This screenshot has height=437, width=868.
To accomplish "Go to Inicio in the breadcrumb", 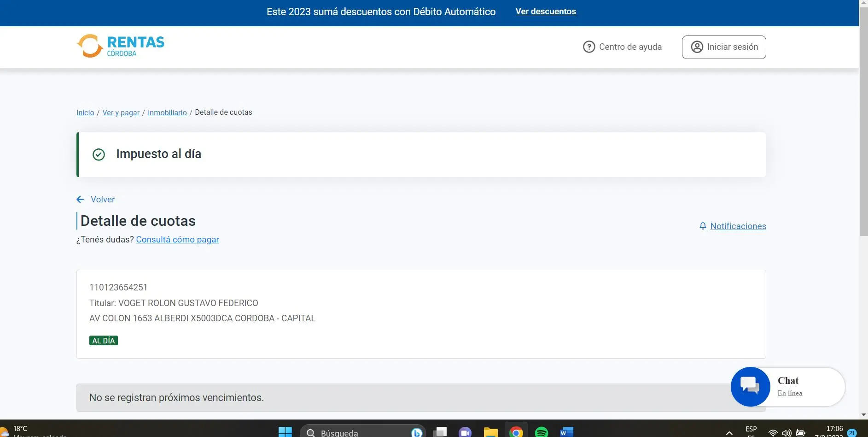I will 85,112.
